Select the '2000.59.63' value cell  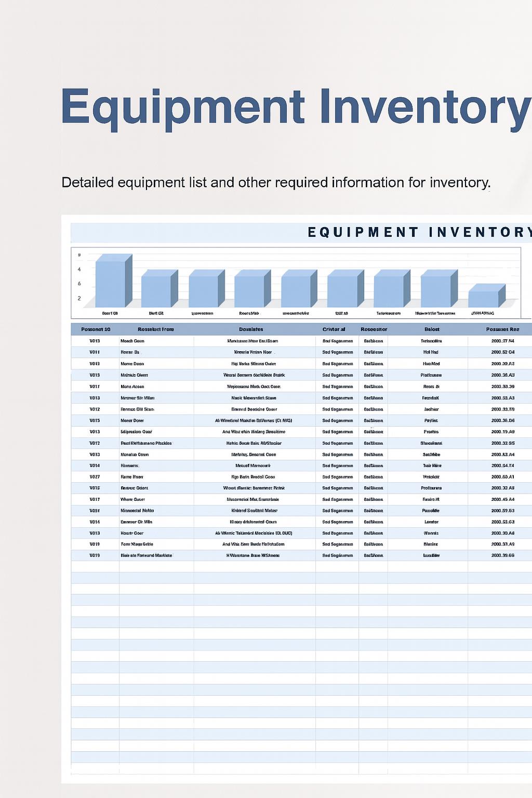503,511
